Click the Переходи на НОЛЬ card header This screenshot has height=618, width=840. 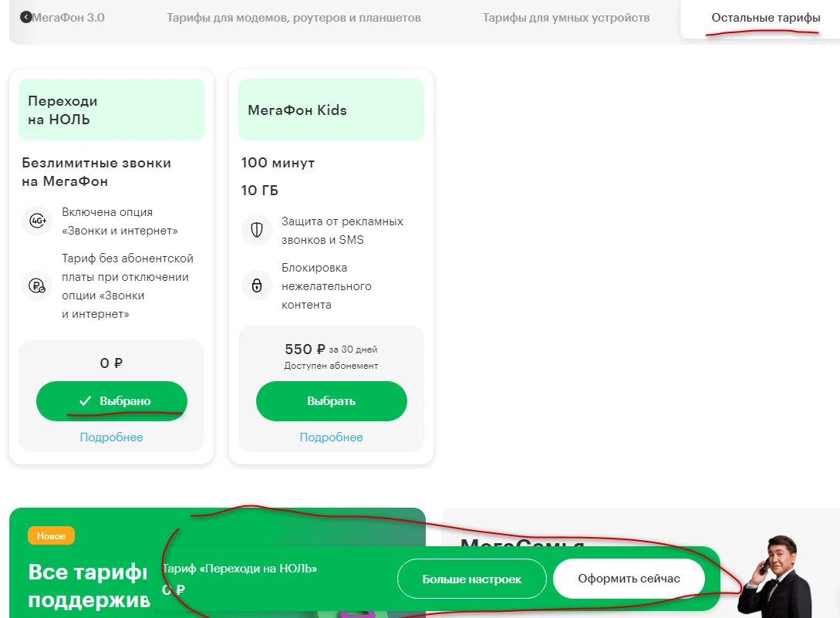(111, 110)
